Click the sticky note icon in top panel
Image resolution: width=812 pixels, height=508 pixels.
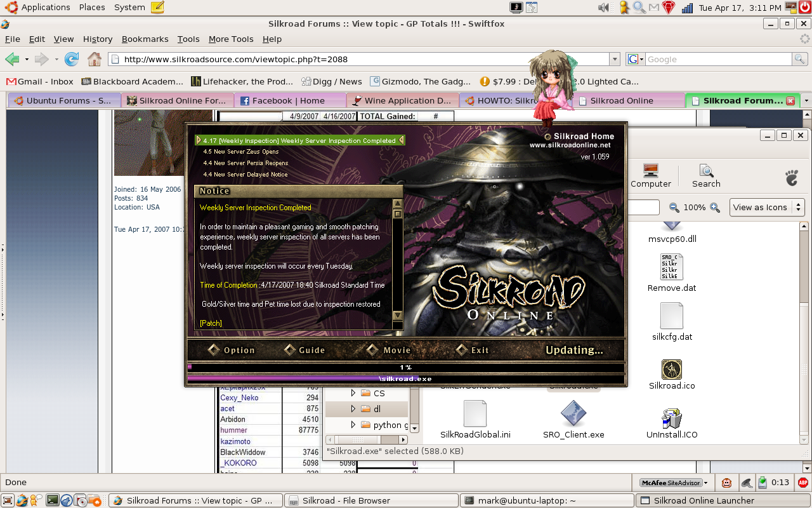(x=157, y=7)
